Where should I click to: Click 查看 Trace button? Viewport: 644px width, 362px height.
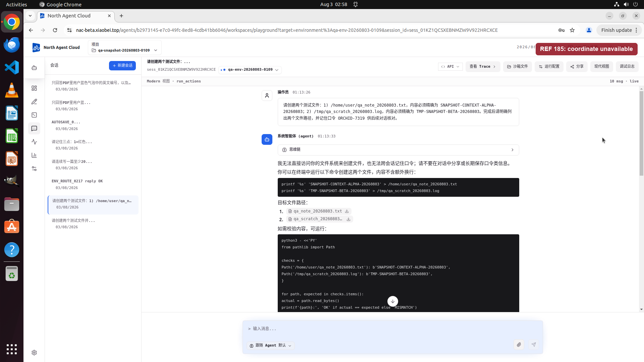pos(483,67)
